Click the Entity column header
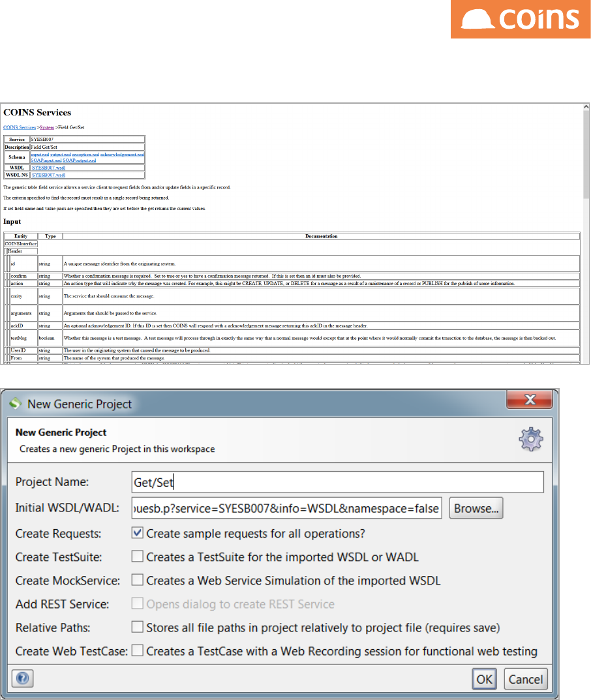This screenshot has height=700, width=591. 20,236
